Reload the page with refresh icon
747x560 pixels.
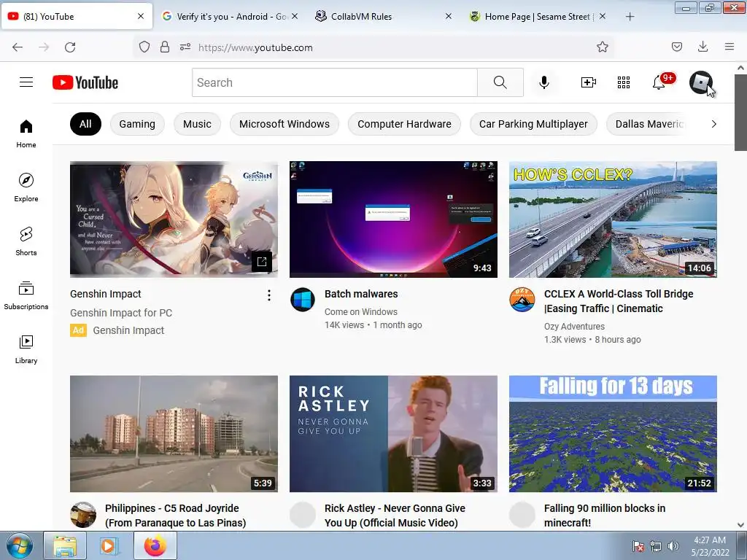(70, 47)
